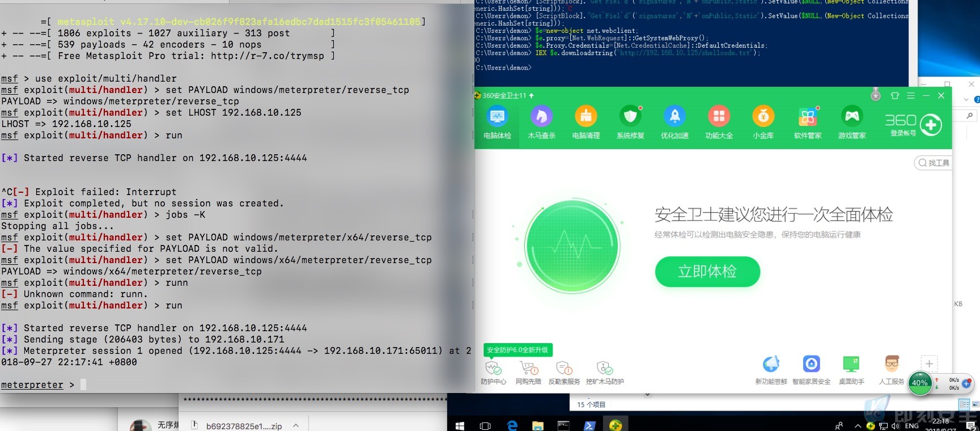Open 优化加速 optimization tab
This screenshot has height=431, width=980.
tap(674, 123)
